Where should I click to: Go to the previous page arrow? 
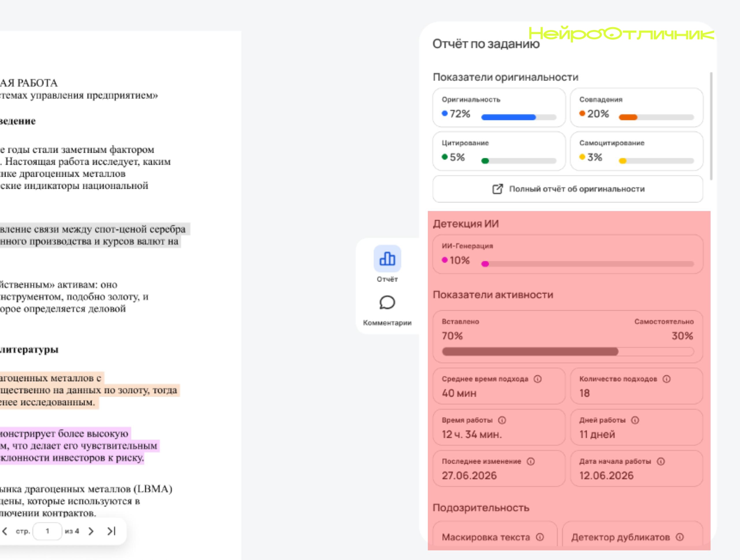(x=5, y=531)
